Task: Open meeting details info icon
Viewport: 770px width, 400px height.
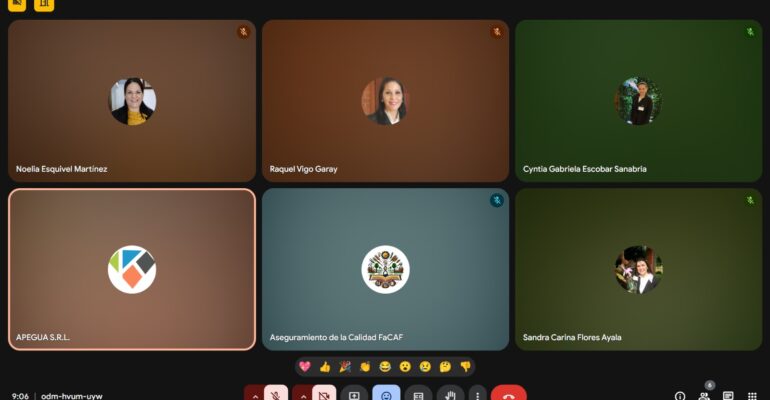Action: click(x=680, y=396)
